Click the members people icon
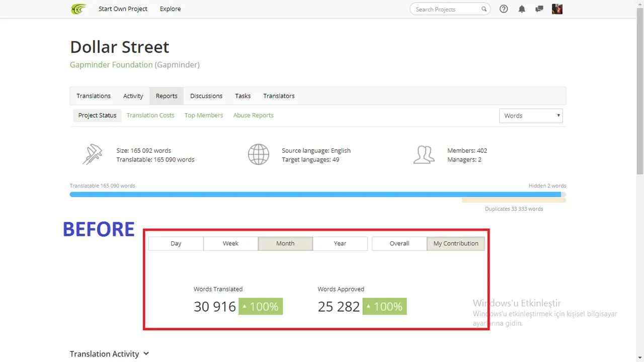Image resolution: width=644 pixels, height=362 pixels. 424,154
